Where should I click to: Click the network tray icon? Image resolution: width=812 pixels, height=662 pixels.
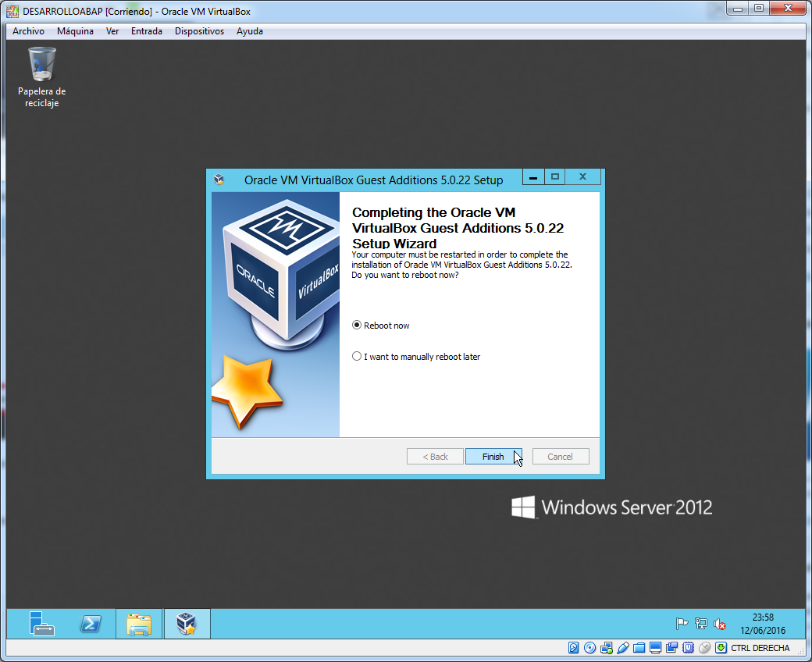(x=700, y=624)
